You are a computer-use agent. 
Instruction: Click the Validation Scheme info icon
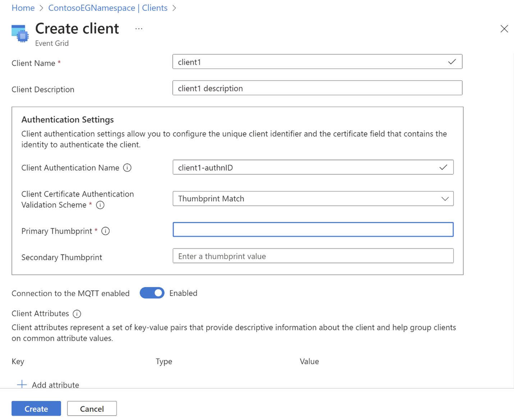100,205
